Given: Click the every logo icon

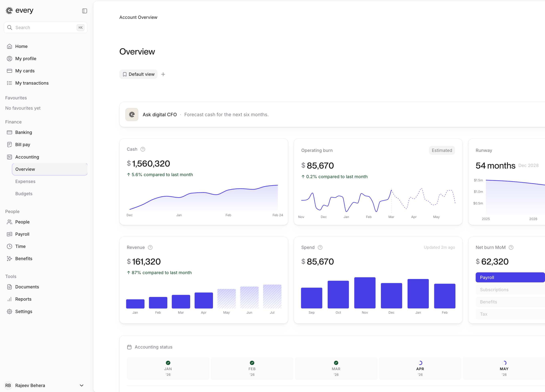Looking at the screenshot, I should tap(9, 11).
